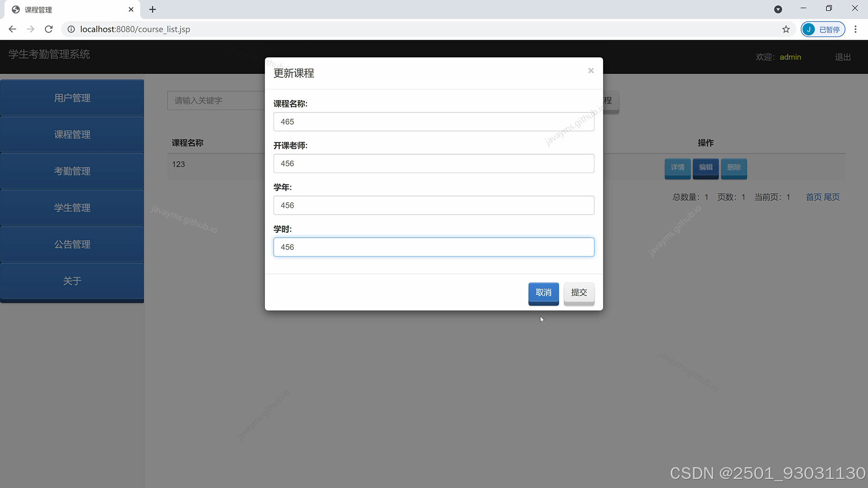The height and width of the screenshot is (488, 868).
Task: Click the 开课老师 input field
Action: click(x=434, y=164)
